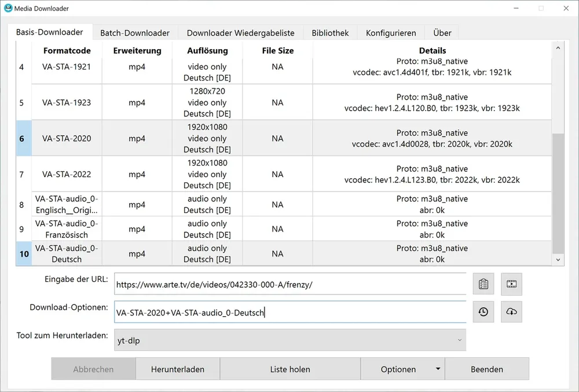Click the VA-STA-2020 format code cell

pos(67,138)
